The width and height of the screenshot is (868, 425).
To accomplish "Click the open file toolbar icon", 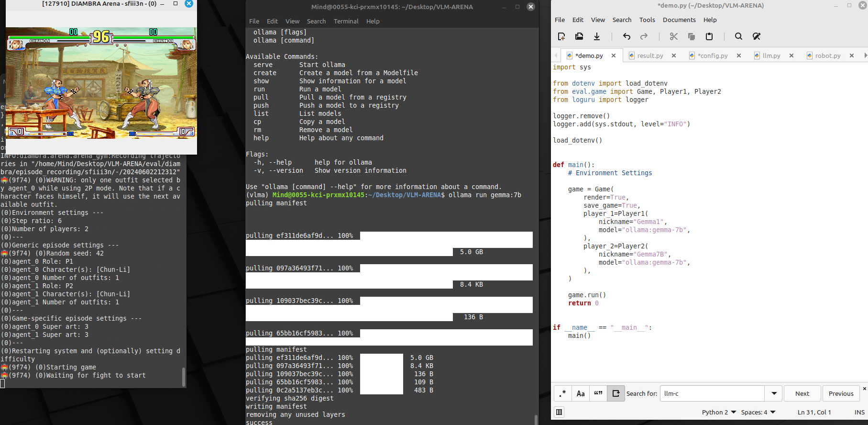I will [x=579, y=36].
